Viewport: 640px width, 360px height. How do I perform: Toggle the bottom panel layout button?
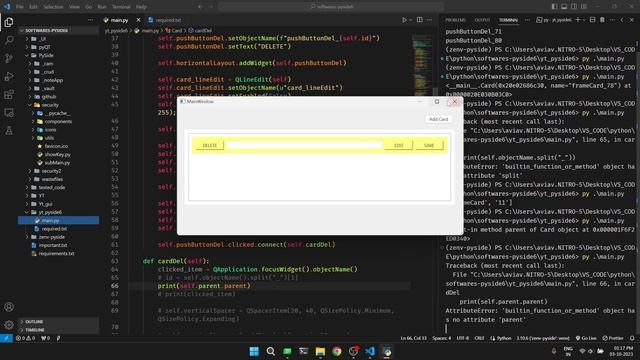point(564,7)
